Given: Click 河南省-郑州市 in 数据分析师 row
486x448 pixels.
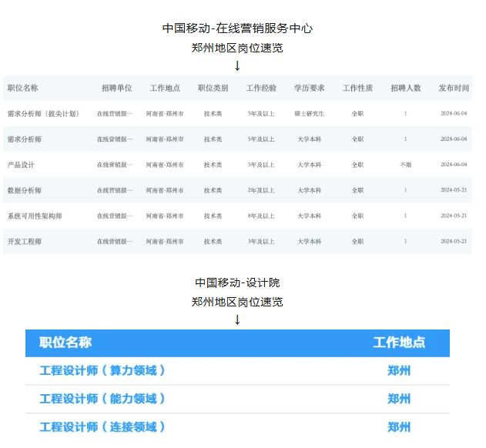Looking at the screenshot, I should click(x=165, y=190).
